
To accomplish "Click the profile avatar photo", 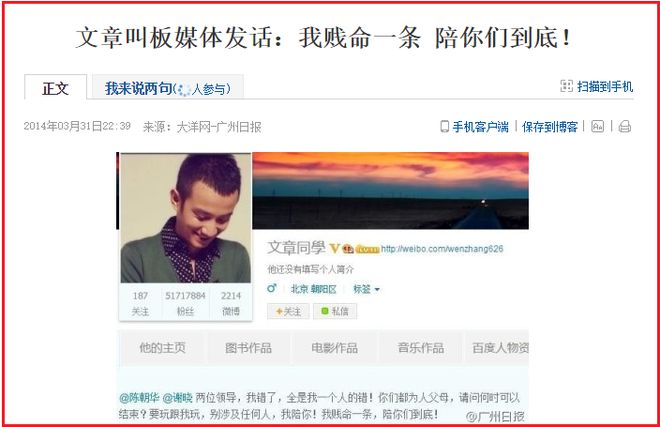I will tap(186, 218).
